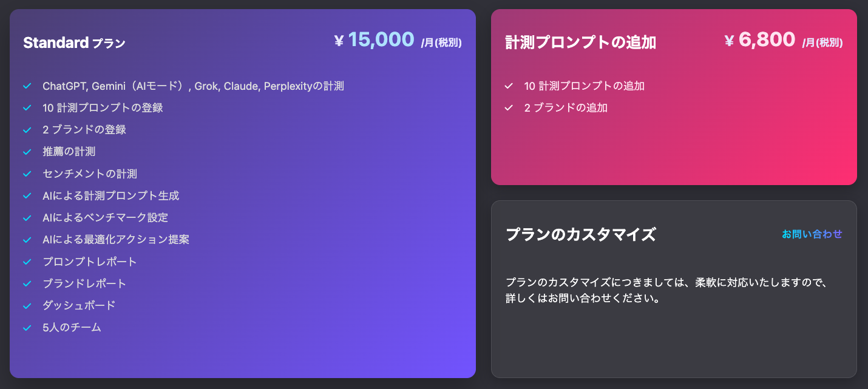Click checkmark next to プロンプトレポート

click(27, 262)
